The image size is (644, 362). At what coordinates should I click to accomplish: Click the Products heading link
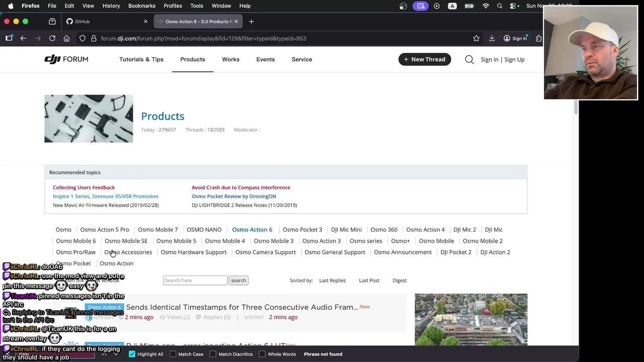163,116
